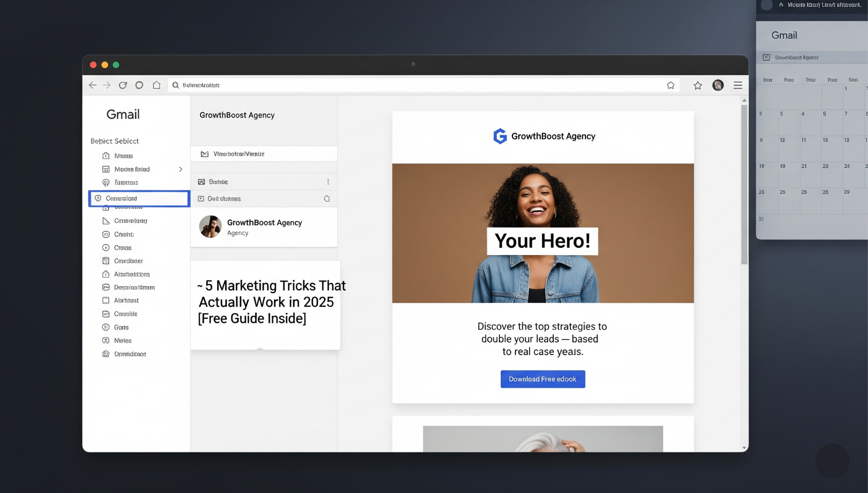
Task: Click the Gorte sidebar icon
Action: coord(106,327)
